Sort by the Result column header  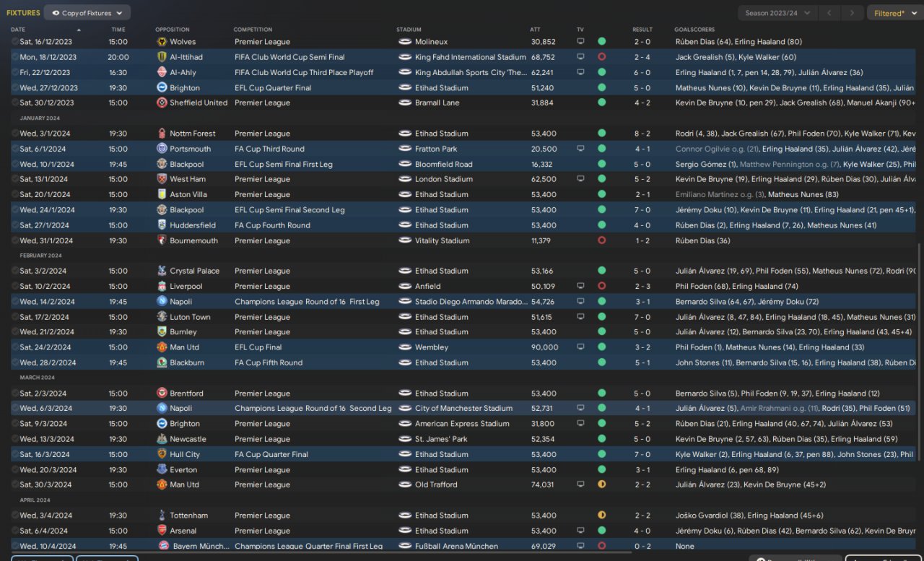click(x=642, y=30)
